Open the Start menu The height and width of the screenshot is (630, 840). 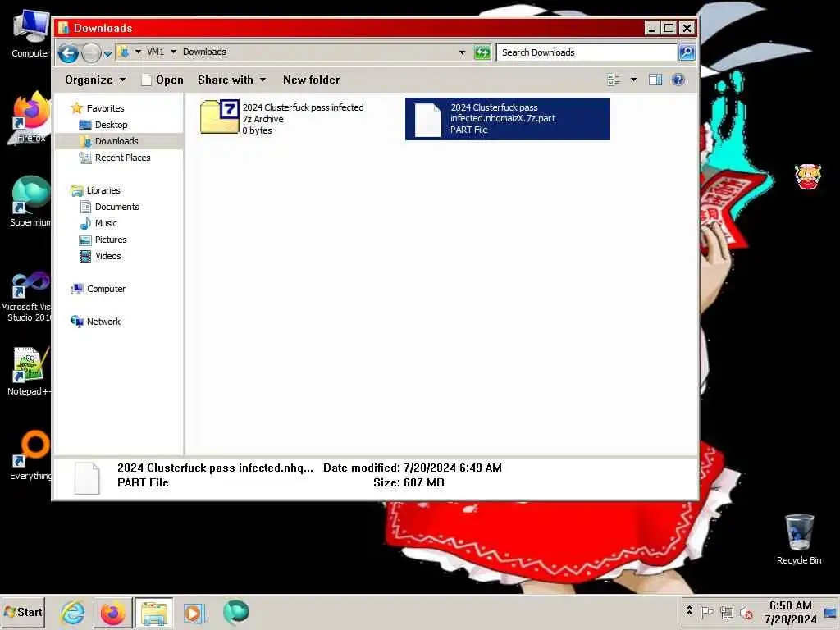(23, 612)
